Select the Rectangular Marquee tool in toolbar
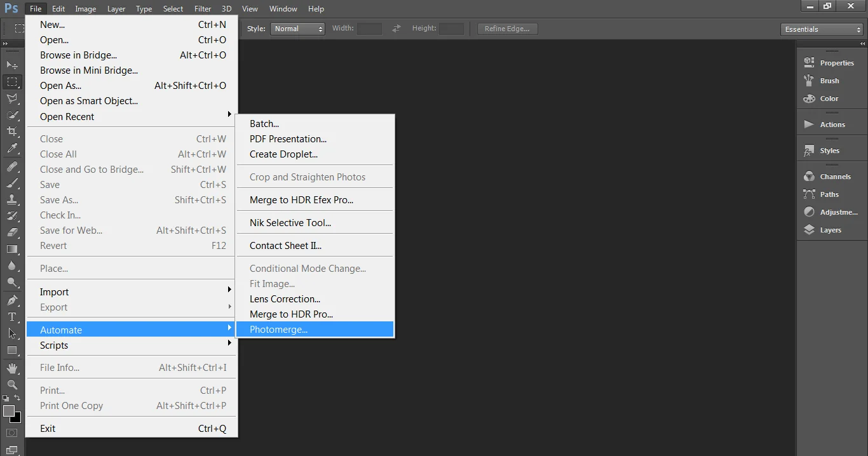The width and height of the screenshot is (868, 456). click(12, 82)
